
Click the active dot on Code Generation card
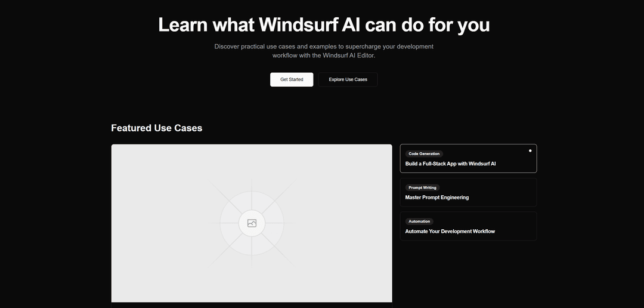tap(530, 151)
